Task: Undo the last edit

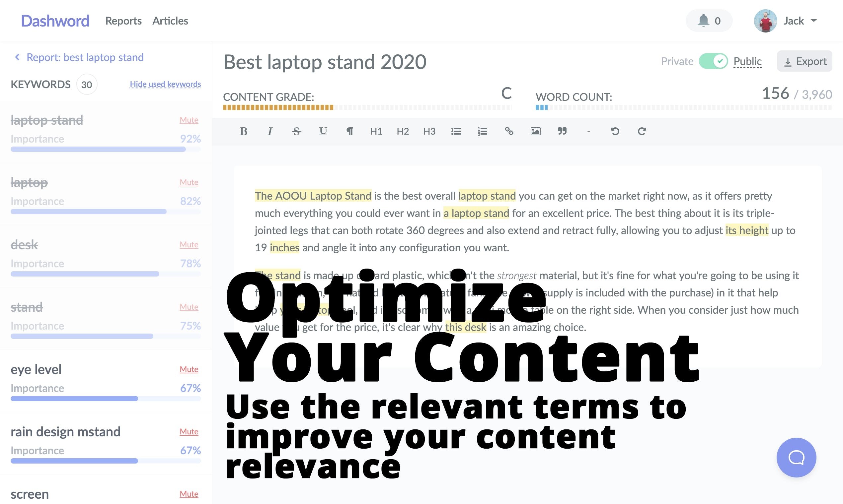Action: (x=615, y=131)
